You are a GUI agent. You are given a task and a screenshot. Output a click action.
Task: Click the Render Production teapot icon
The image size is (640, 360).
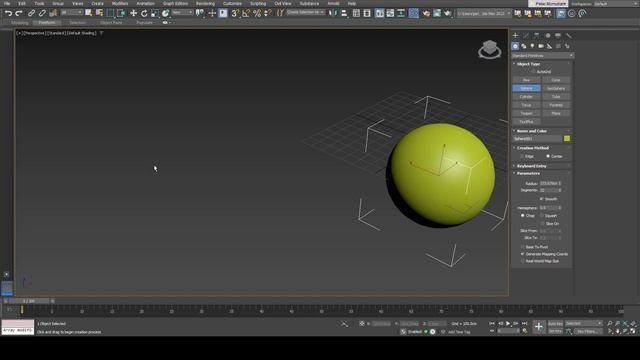[448, 13]
